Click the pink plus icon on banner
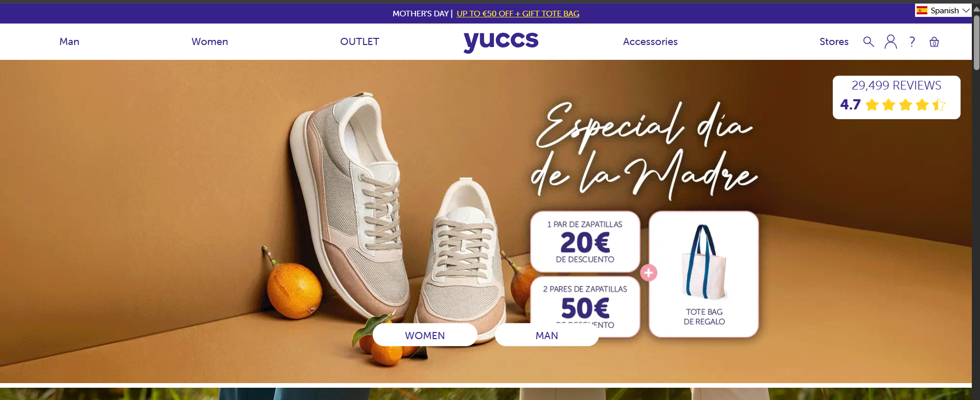This screenshot has width=980, height=400. pyautogui.click(x=649, y=273)
